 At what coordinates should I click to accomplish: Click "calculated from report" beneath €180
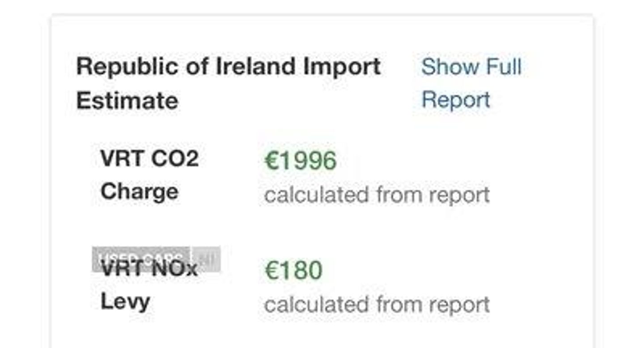click(377, 305)
